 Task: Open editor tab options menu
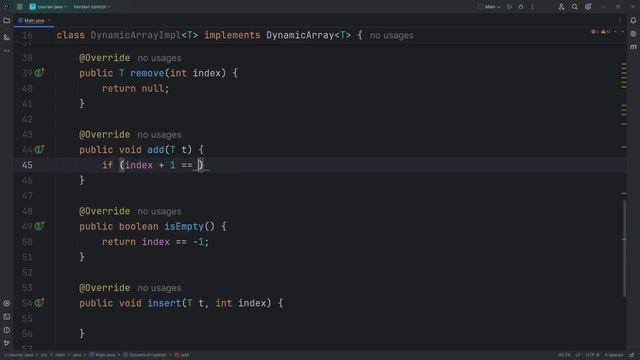[620, 20]
